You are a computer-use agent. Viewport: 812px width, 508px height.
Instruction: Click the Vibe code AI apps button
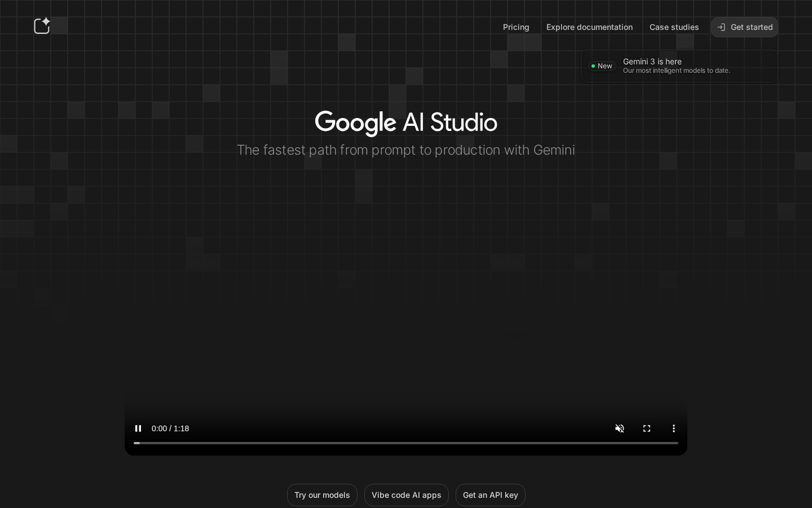[x=407, y=495]
